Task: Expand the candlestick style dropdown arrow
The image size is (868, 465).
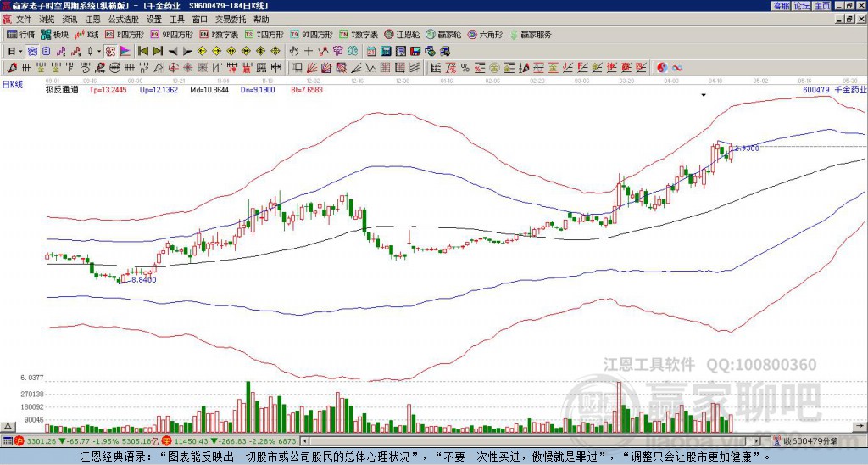Action: 99,52
